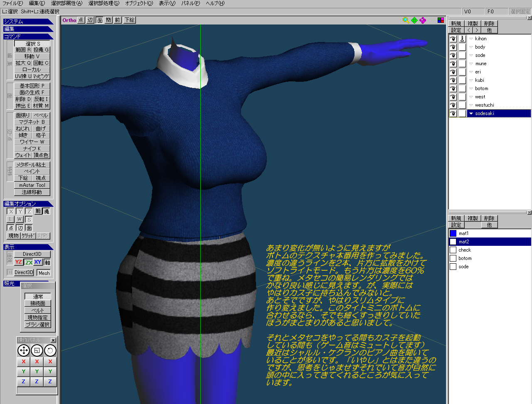Viewport: 532px width, 404px height.
Task: Open the 選択部処理(S) menu
Action: click(x=103, y=3)
